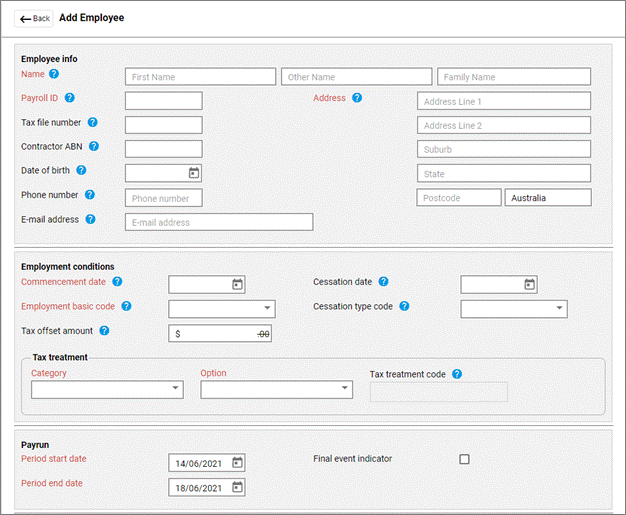Click the help icon next to Name
626x515 pixels.
click(54, 74)
